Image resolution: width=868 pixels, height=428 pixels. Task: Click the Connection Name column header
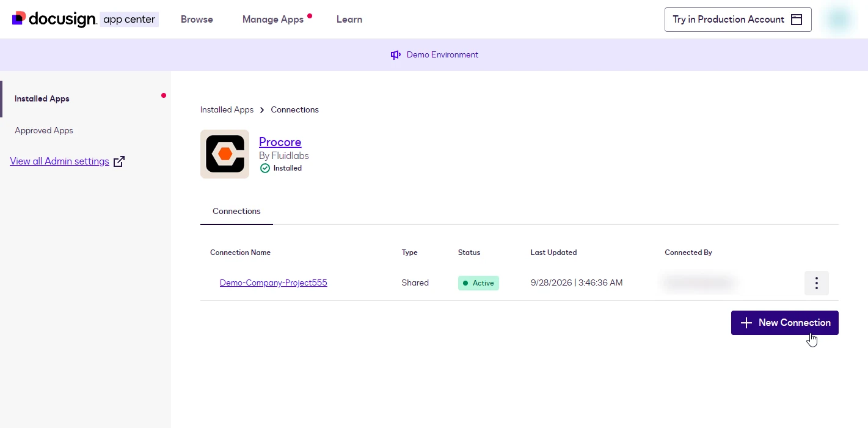(x=240, y=253)
